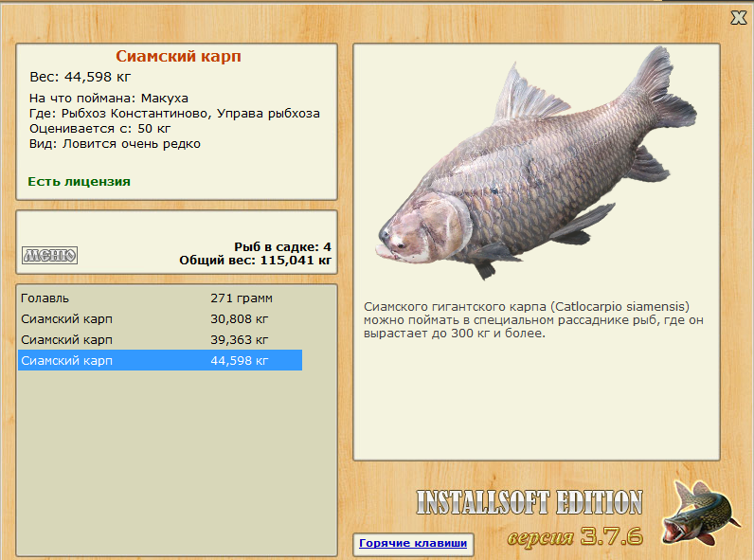This screenshot has height=560, width=754.
Task: Select the Сиамский карп 39,363 кг entry
Action: pos(160,339)
